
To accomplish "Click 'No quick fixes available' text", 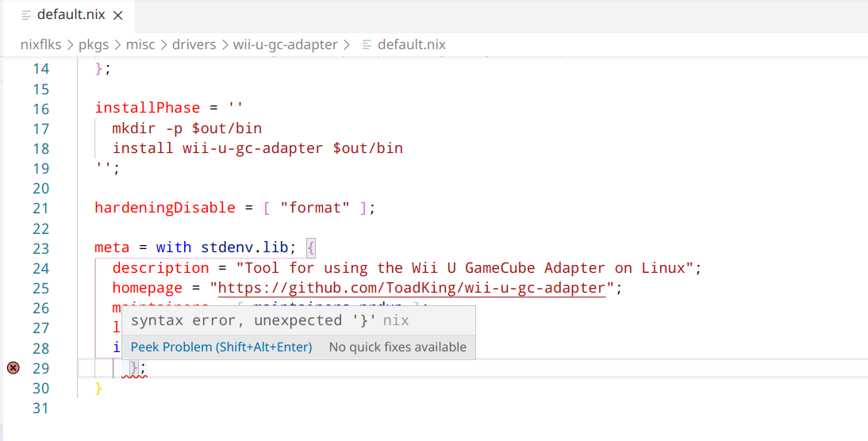I will click(x=398, y=347).
